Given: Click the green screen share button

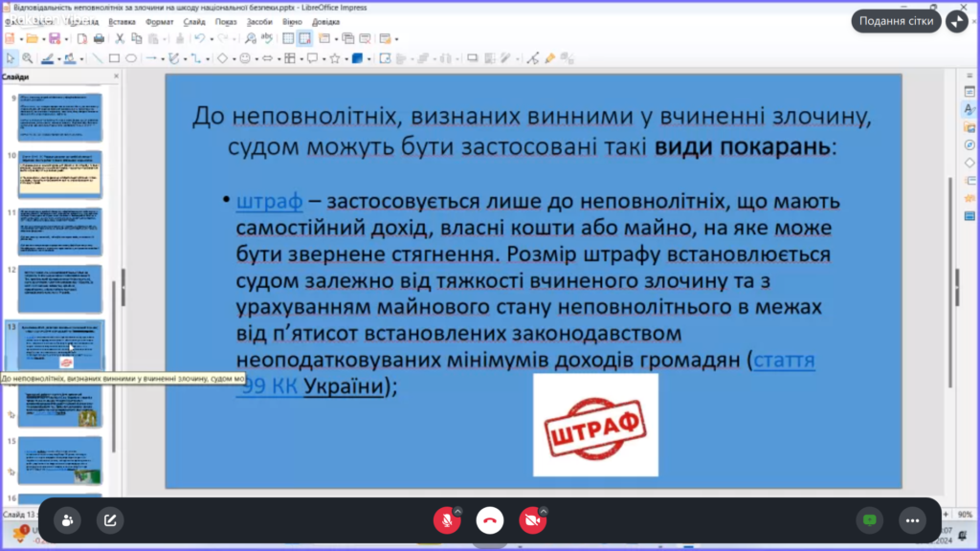Looking at the screenshot, I should (x=869, y=519).
